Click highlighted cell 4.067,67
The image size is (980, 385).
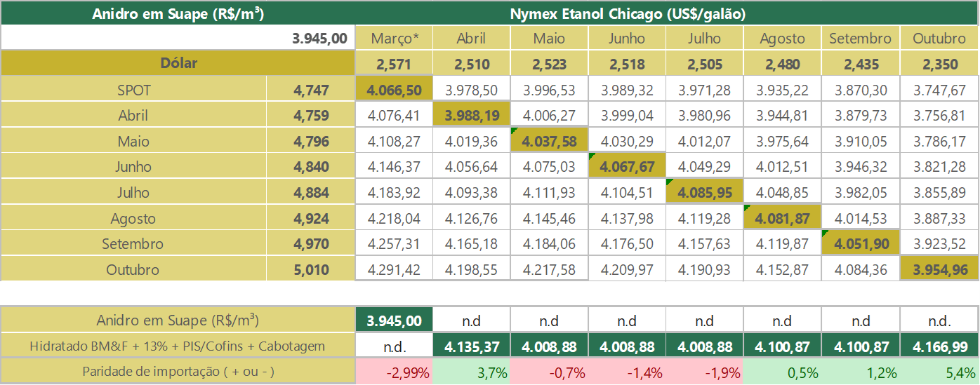pos(627,167)
